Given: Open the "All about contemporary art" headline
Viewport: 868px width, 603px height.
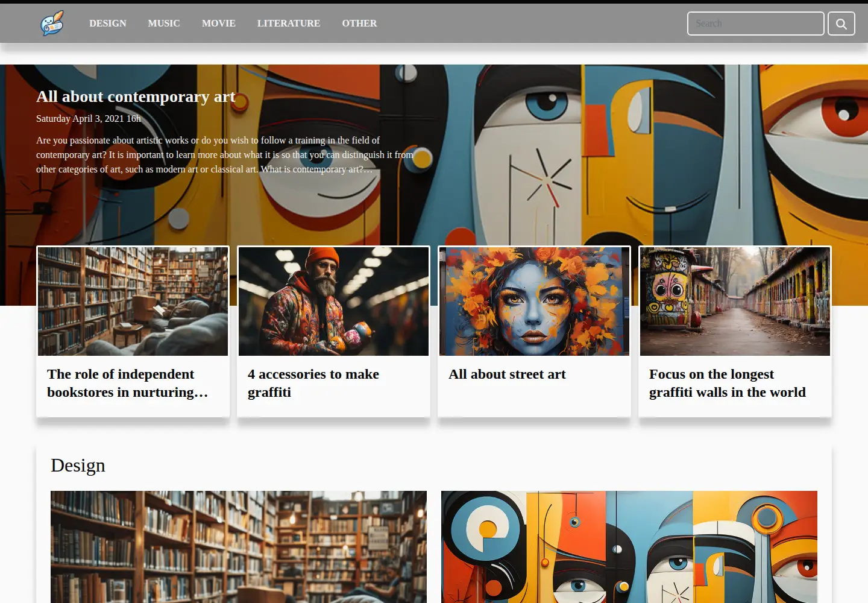Looking at the screenshot, I should [x=136, y=96].
